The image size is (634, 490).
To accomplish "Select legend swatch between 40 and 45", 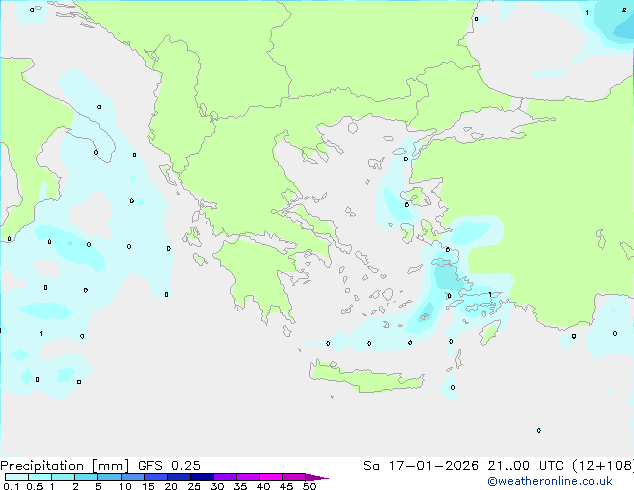I will pos(271,477).
